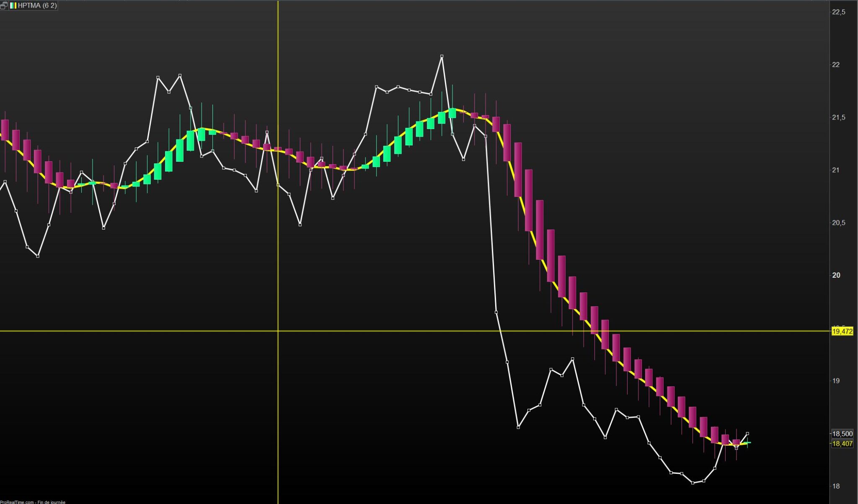Click the final small green candle at right
This screenshot has width=858, height=504.
(x=747, y=442)
